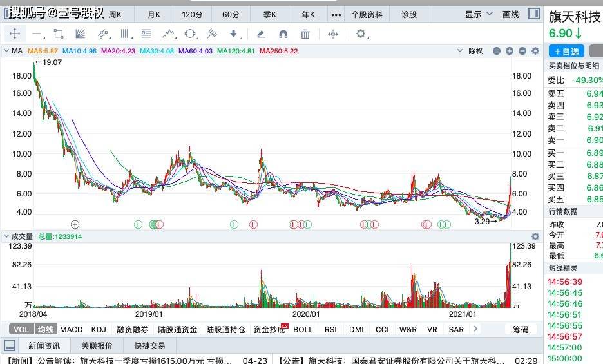Viewport: 603px width, 364px height.
Task: Click the plus marker below the chart
Action: [75, 224]
